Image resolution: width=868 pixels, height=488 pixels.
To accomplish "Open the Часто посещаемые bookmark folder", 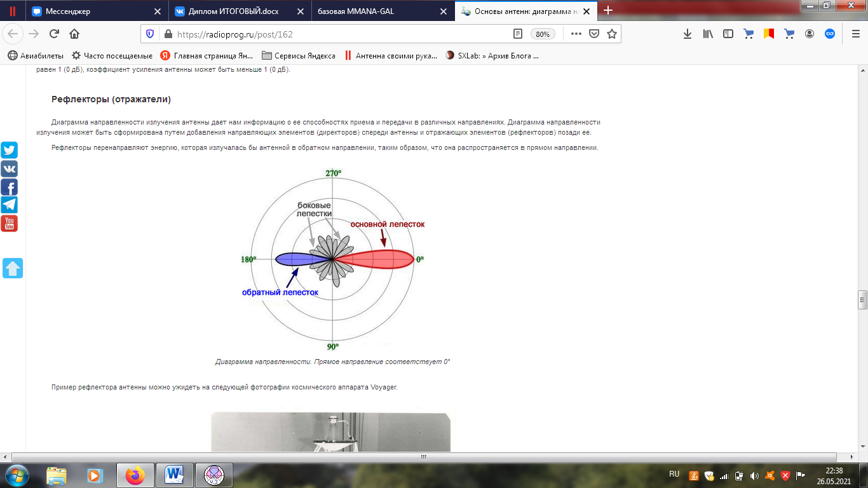I will click(x=112, y=55).
